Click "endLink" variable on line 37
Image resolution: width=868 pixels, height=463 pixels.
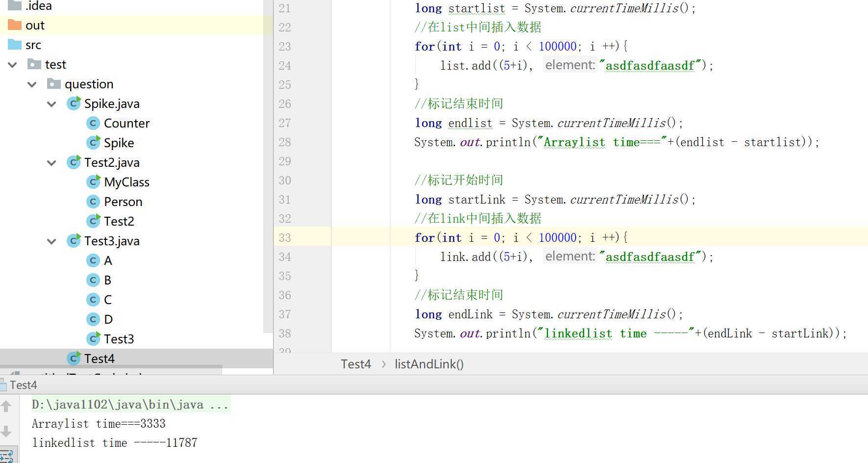click(470, 314)
